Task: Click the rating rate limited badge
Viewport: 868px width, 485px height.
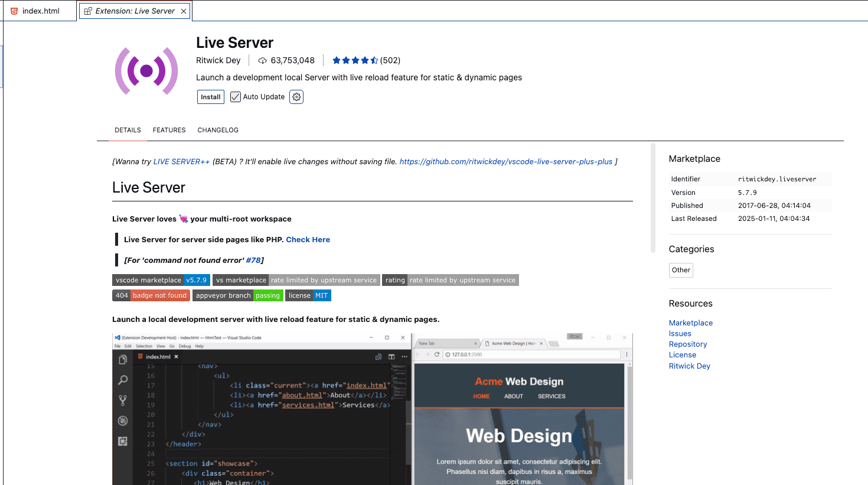Action: pyautogui.click(x=451, y=280)
